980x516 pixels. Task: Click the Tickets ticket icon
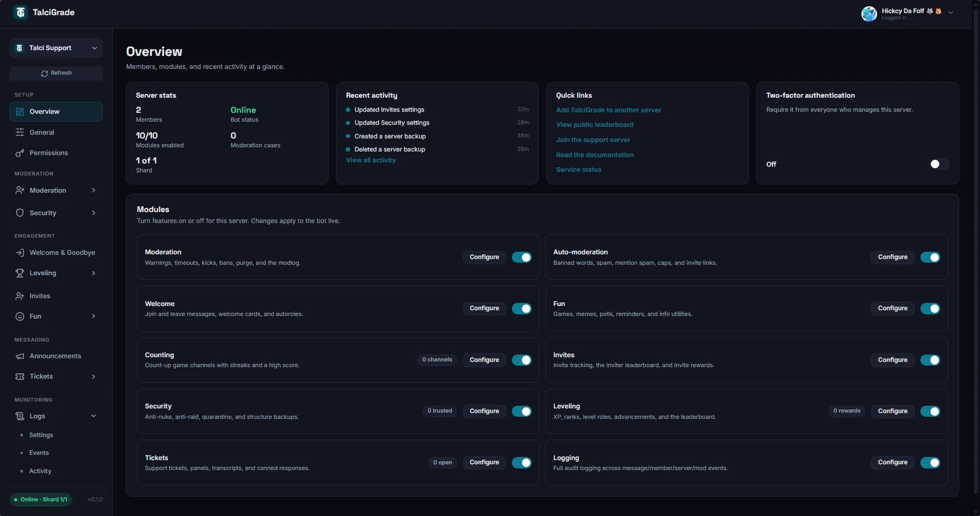(20, 377)
